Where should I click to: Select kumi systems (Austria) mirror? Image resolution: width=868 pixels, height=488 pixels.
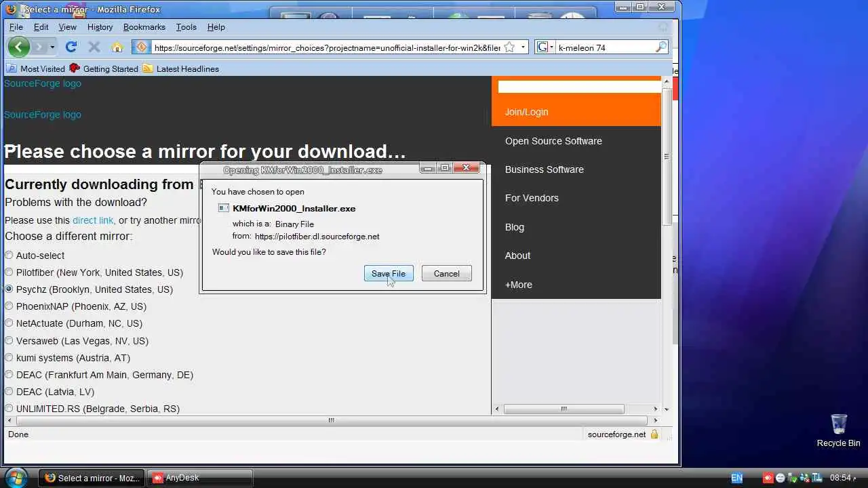click(x=9, y=358)
